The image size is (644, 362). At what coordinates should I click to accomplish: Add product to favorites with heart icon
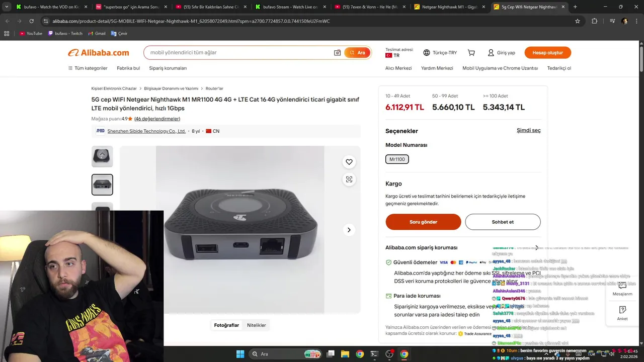click(349, 162)
